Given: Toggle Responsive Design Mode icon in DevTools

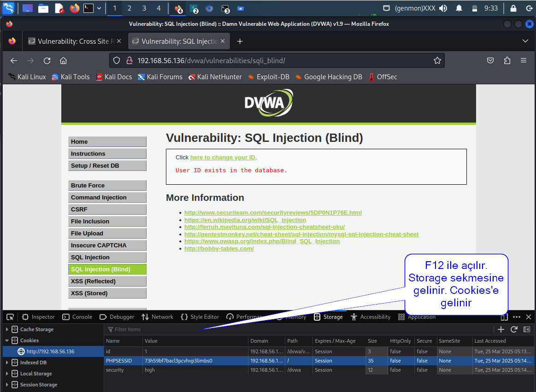Looking at the screenshot, I should (504, 317).
